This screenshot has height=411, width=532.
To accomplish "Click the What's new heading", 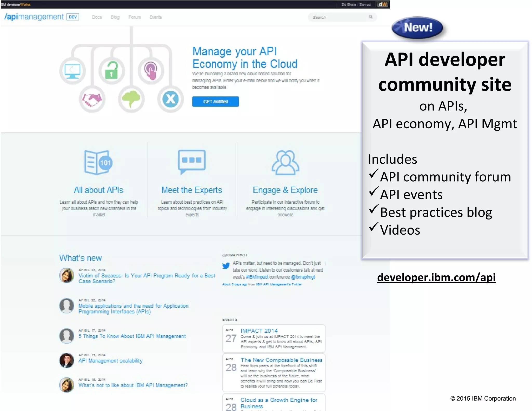I will [x=81, y=258].
